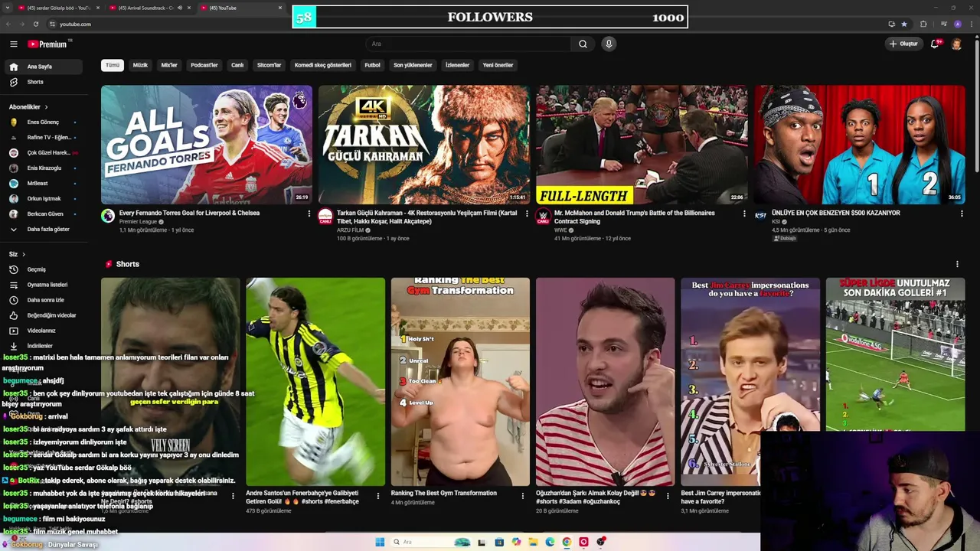Expand the Abonelikler section chevron
This screenshot has width=980, height=551.
pos(46,107)
